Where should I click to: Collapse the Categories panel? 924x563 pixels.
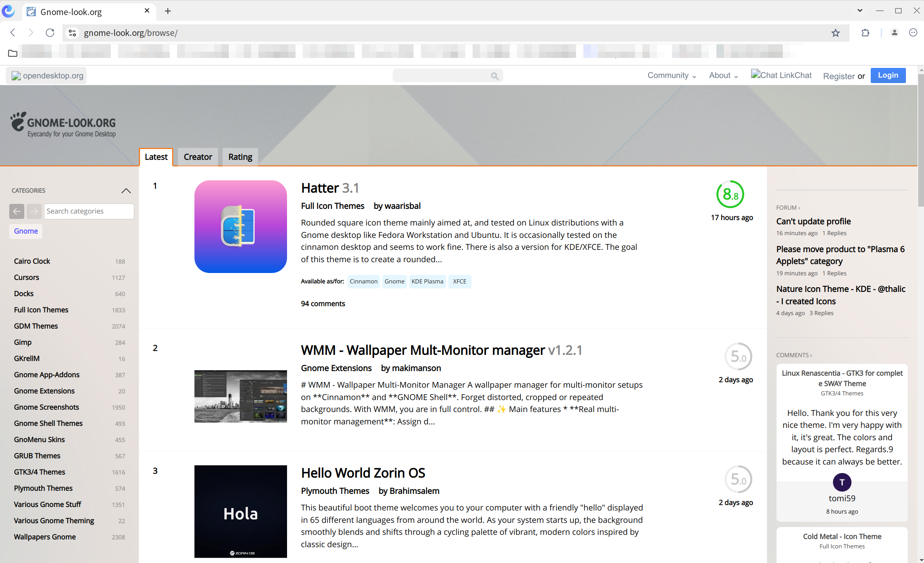click(126, 191)
